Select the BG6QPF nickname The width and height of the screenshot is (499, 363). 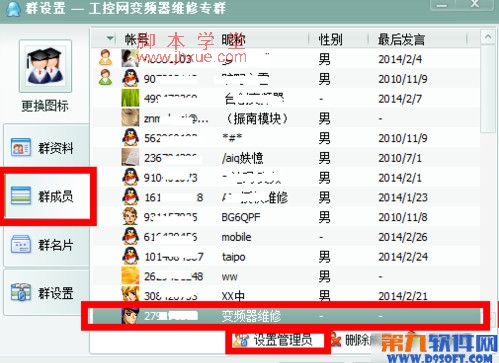pyautogui.click(x=241, y=217)
